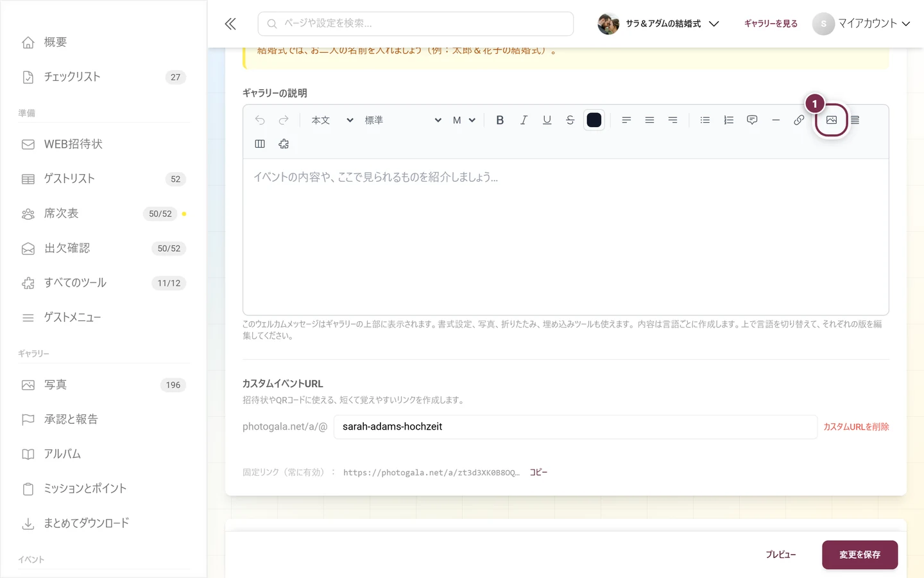Open the 本文 paragraph style dropdown
Image resolution: width=924 pixels, height=578 pixels.
coord(332,120)
